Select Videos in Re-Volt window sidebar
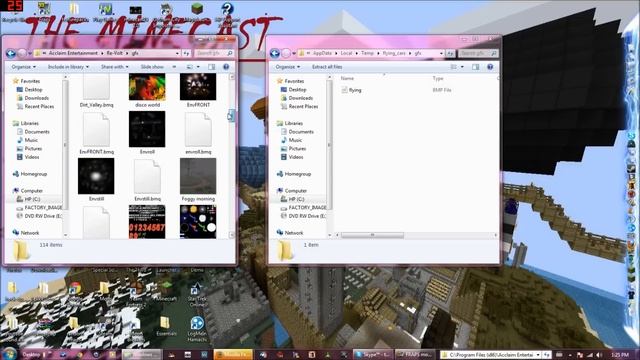Viewport: 640px width, 360px height. tap(28, 157)
